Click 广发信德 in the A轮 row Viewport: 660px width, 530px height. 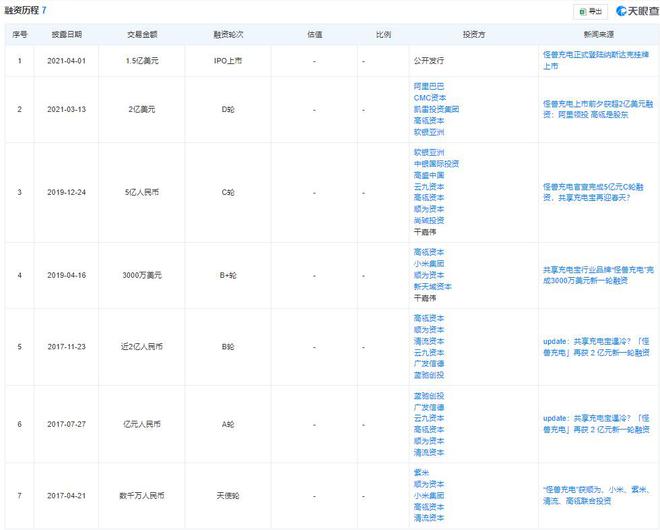[428, 407]
